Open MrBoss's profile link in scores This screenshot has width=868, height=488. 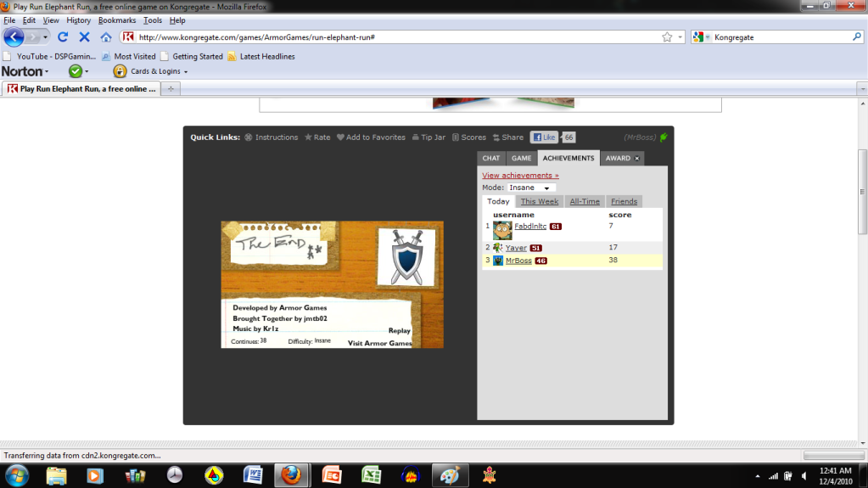pyautogui.click(x=518, y=261)
